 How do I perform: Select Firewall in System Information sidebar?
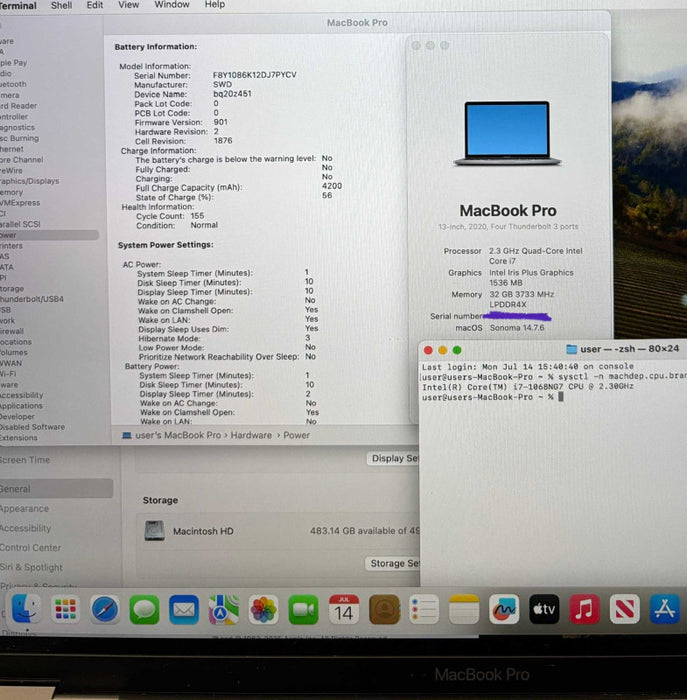click(x=12, y=331)
